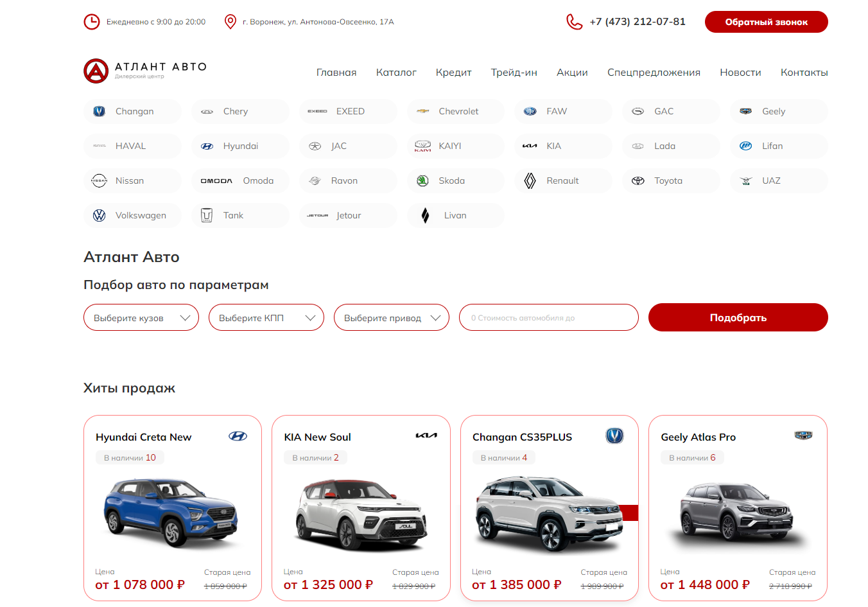The height and width of the screenshot is (607, 868).
Task: Click the 'Подобрать' search button
Action: pos(738,317)
